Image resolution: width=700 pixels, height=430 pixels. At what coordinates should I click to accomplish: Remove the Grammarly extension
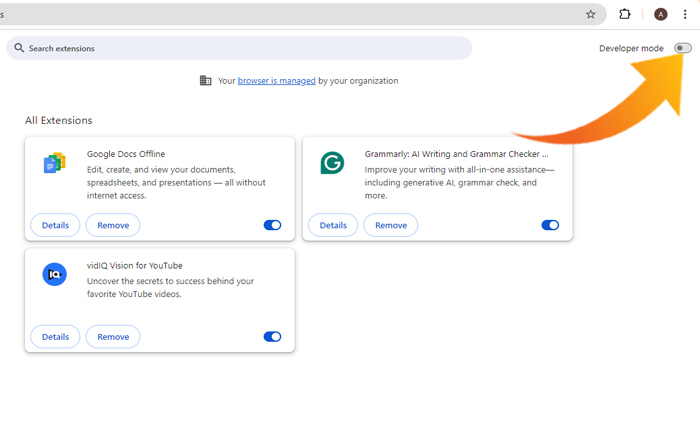(x=391, y=225)
